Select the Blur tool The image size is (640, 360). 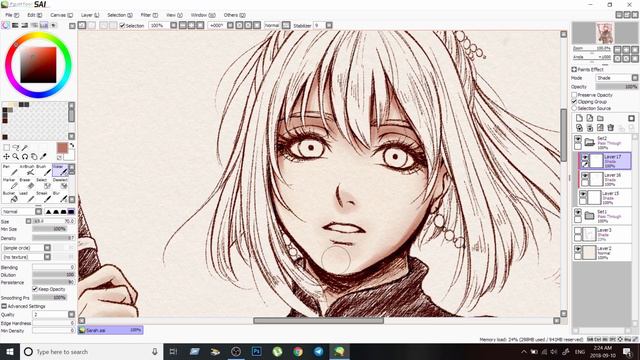(60, 196)
